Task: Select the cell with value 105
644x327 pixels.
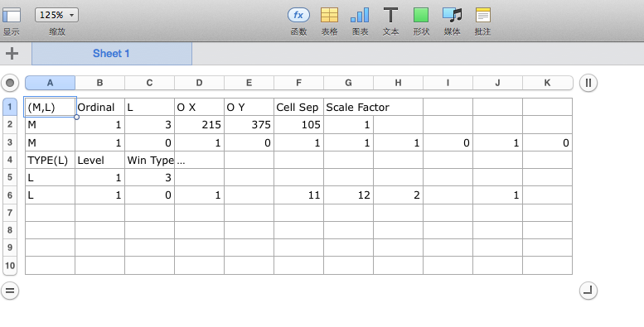Action: (x=298, y=124)
